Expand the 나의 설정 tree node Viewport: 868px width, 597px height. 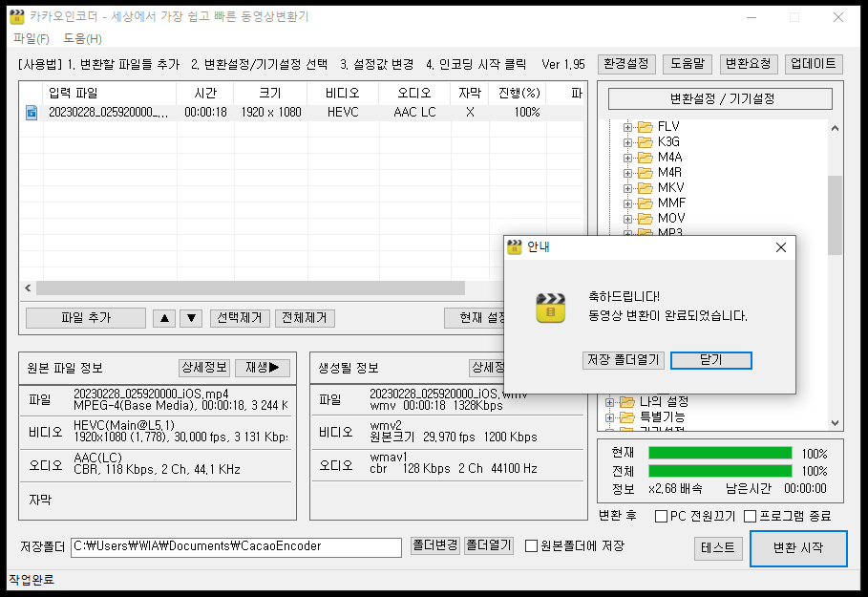(609, 402)
